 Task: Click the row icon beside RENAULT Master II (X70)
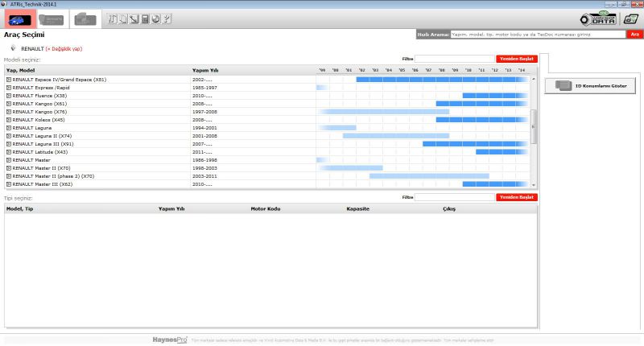coord(9,168)
